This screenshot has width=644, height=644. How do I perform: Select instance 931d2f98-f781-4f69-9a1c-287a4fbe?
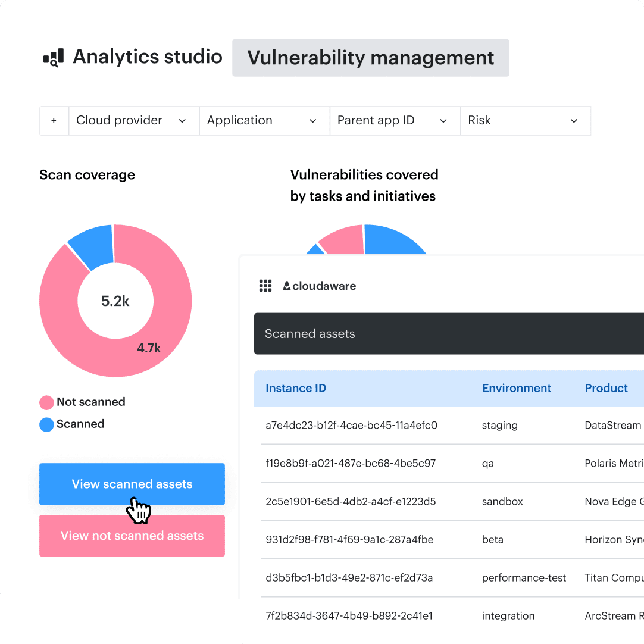coord(349,539)
